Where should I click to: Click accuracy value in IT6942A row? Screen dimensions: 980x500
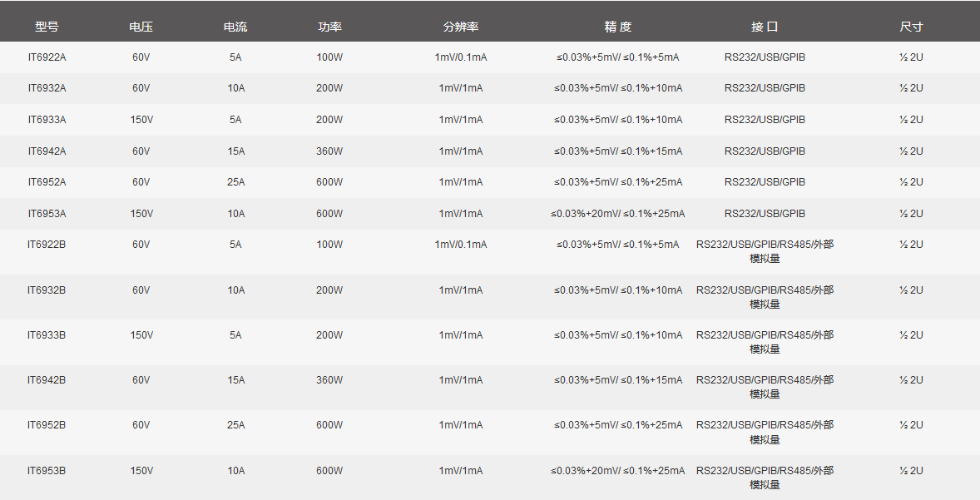[x=617, y=151]
